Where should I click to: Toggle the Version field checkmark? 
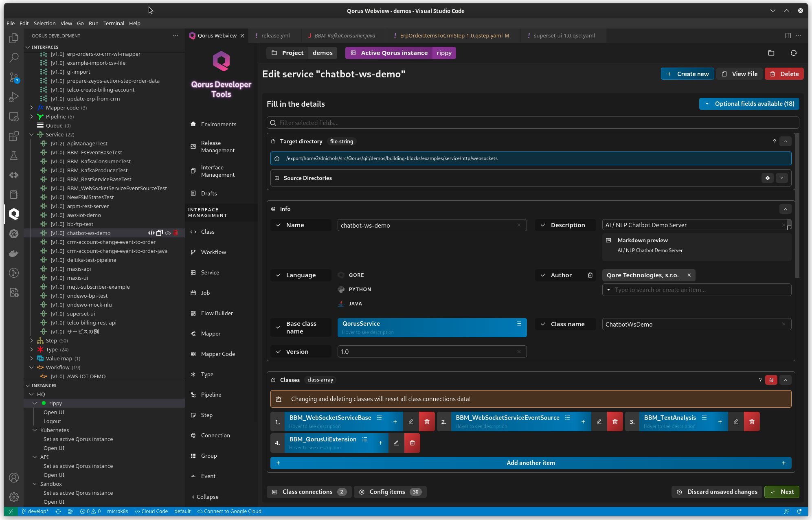click(278, 352)
